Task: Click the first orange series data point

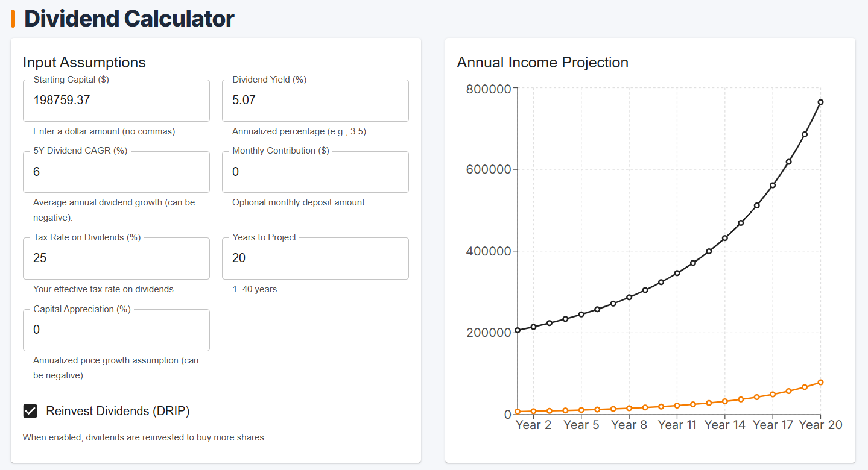Action: [x=518, y=412]
